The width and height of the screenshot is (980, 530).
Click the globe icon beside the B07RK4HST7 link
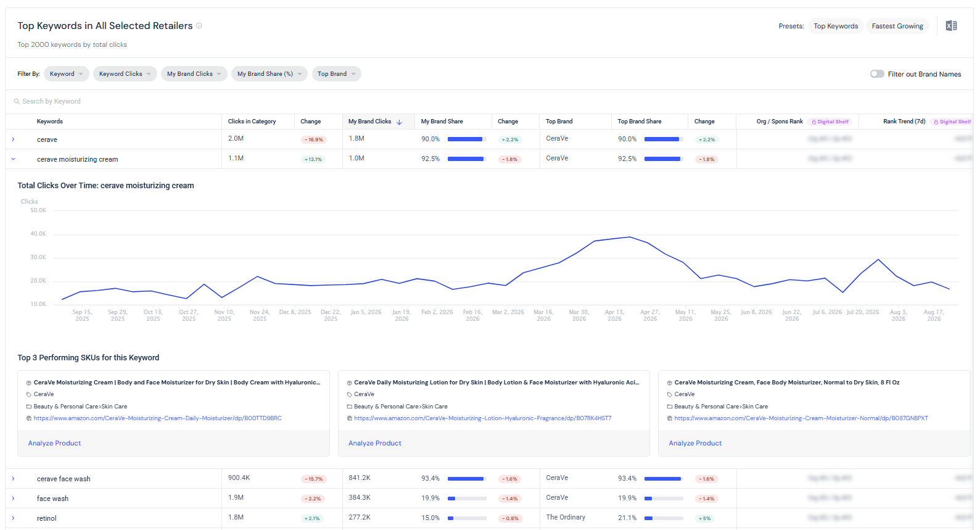click(349, 418)
